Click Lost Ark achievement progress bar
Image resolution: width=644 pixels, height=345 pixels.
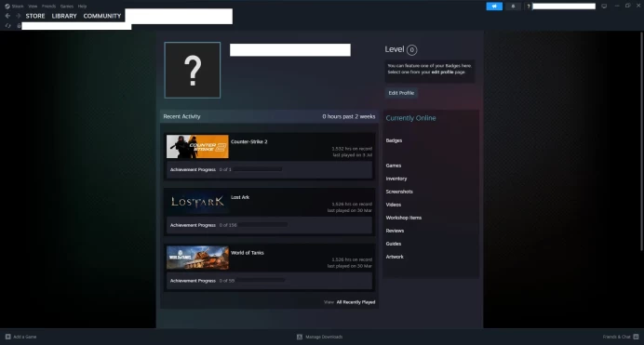click(x=263, y=225)
